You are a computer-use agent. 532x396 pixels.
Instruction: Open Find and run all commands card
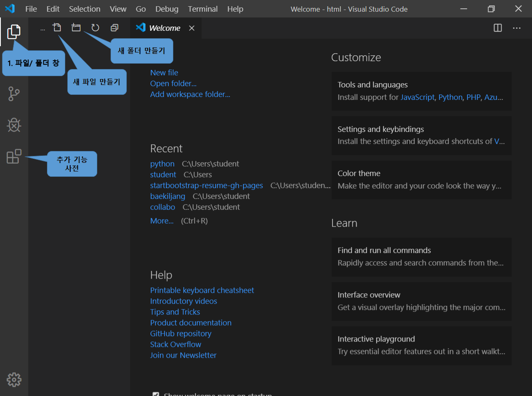click(x=421, y=257)
